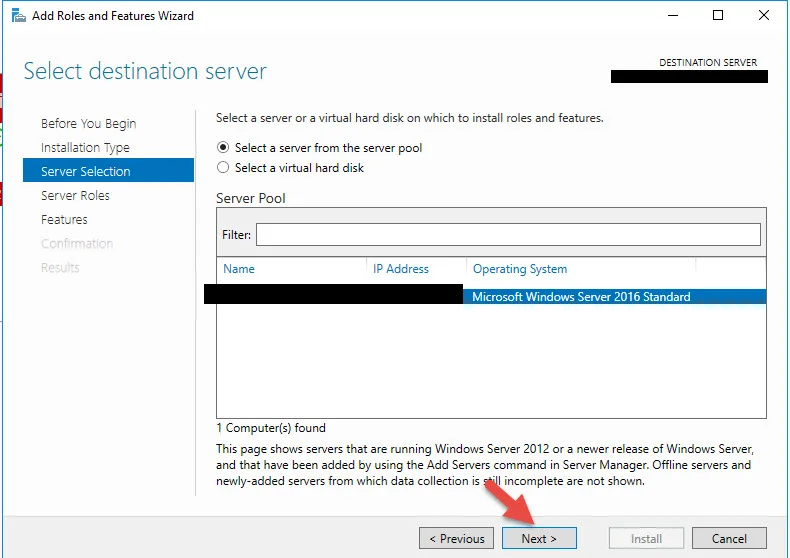Cancel the wizard
The width and height of the screenshot is (790, 558).
pyautogui.click(x=729, y=538)
